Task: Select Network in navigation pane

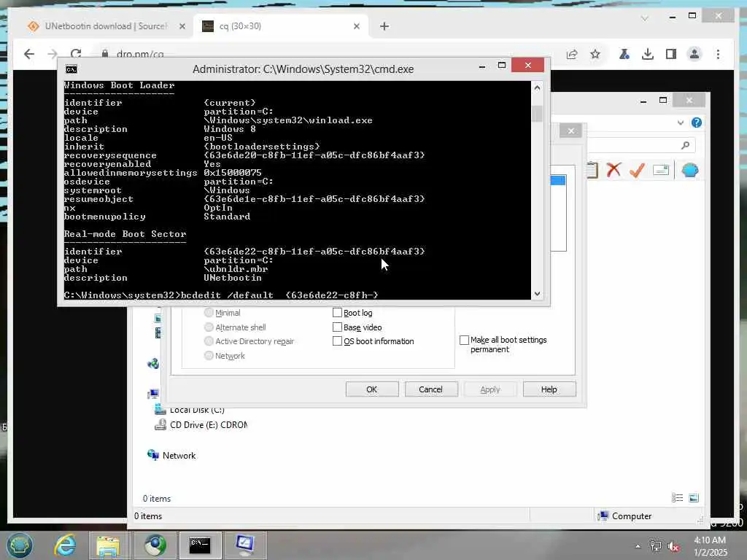Action: 171,455
